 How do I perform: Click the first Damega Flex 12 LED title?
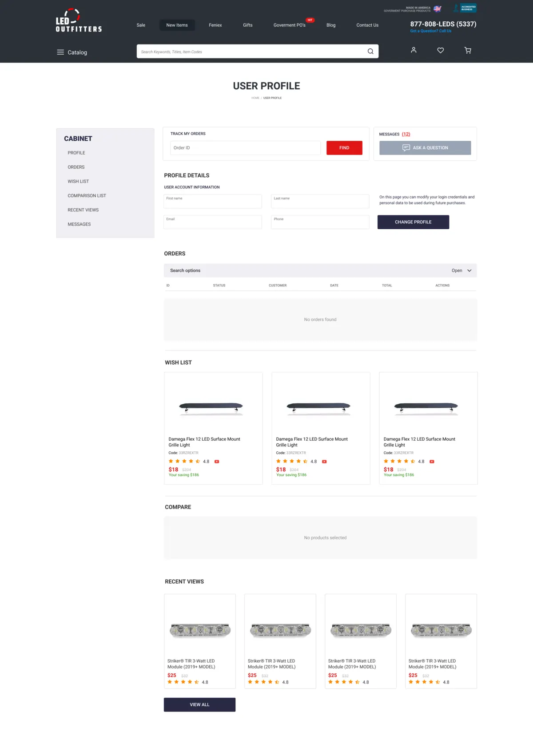click(x=204, y=442)
